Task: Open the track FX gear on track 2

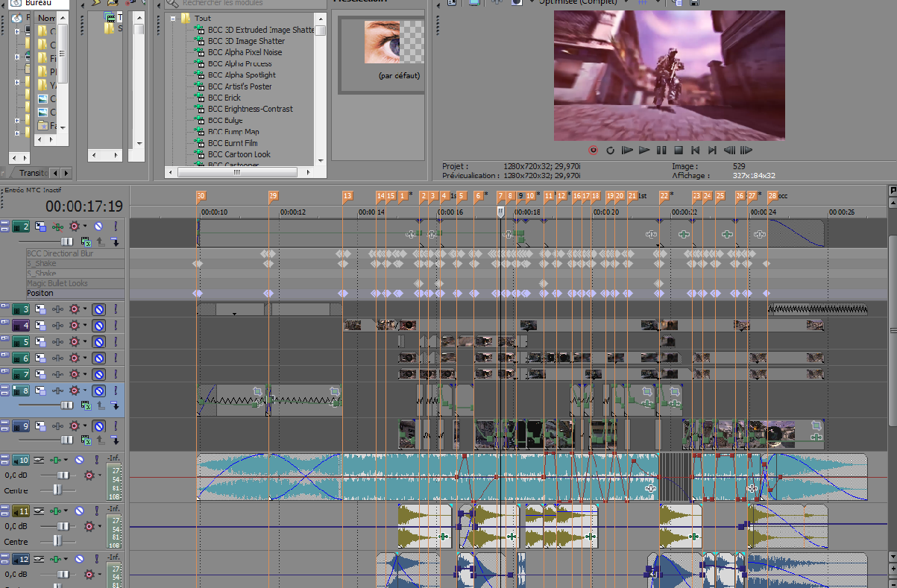Action: click(x=75, y=226)
